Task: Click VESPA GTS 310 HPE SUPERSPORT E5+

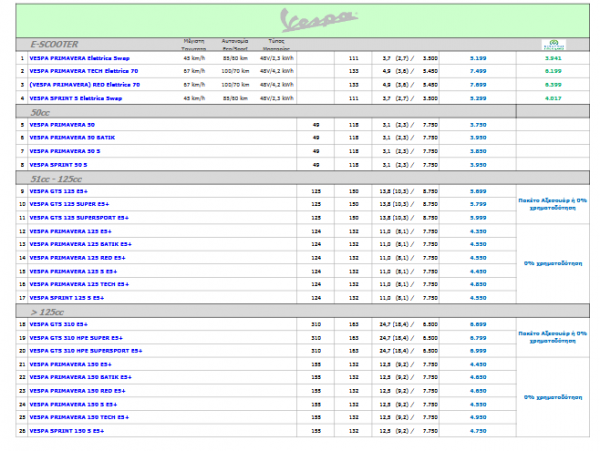Action: (86, 351)
